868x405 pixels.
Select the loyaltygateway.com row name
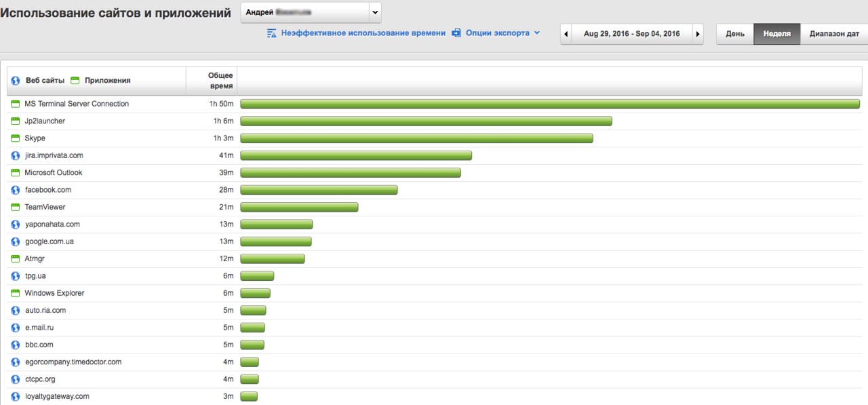(57, 396)
